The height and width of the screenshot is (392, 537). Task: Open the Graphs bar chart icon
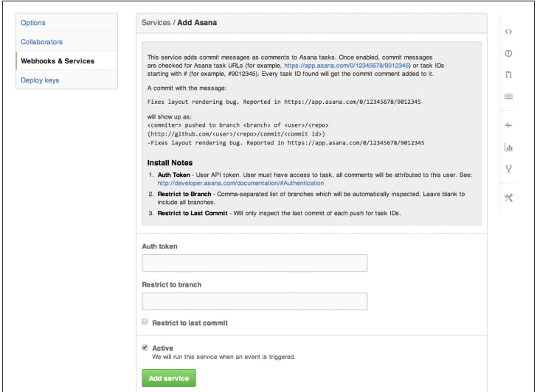click(x=508, y=147)
